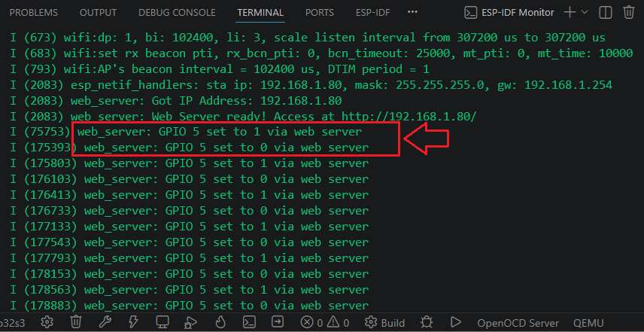Screen dimensions: 644x332
Task: Switch to the PORTS tab
Action: 320,13
